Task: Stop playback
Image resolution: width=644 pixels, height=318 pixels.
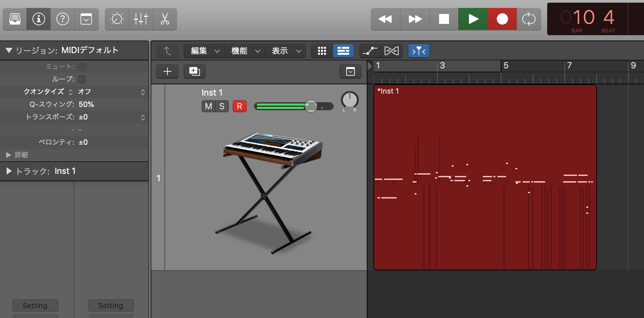Action: coord(444,19)
